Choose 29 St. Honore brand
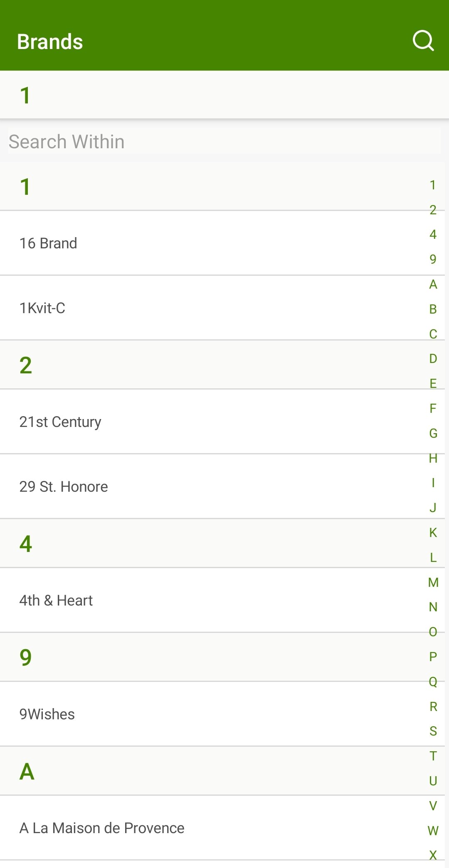This screenshot has height=868, width=449. coord(222,486)
